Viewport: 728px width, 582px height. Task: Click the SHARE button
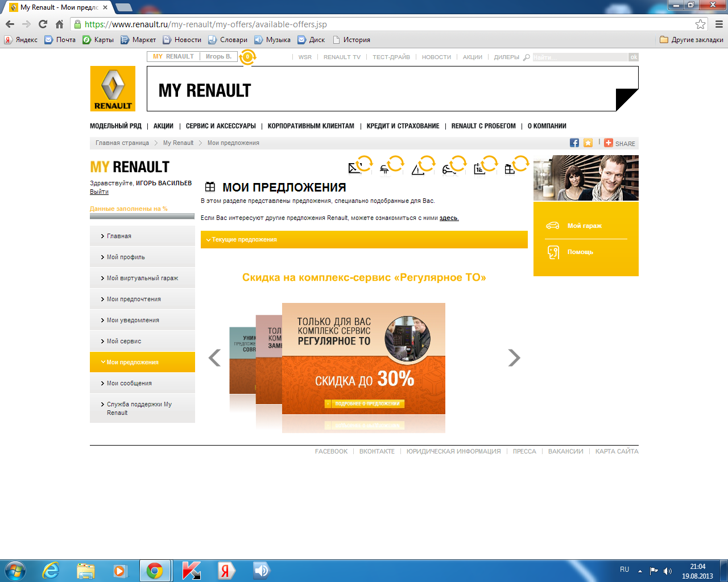click(x=619, y=143)
